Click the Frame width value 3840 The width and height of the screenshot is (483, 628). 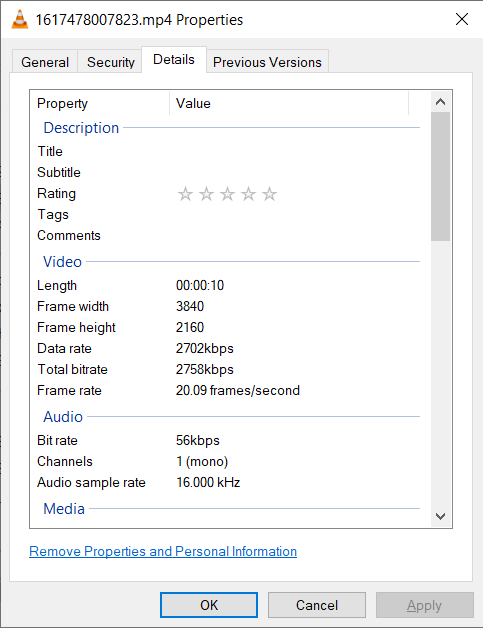click(190, 306)
